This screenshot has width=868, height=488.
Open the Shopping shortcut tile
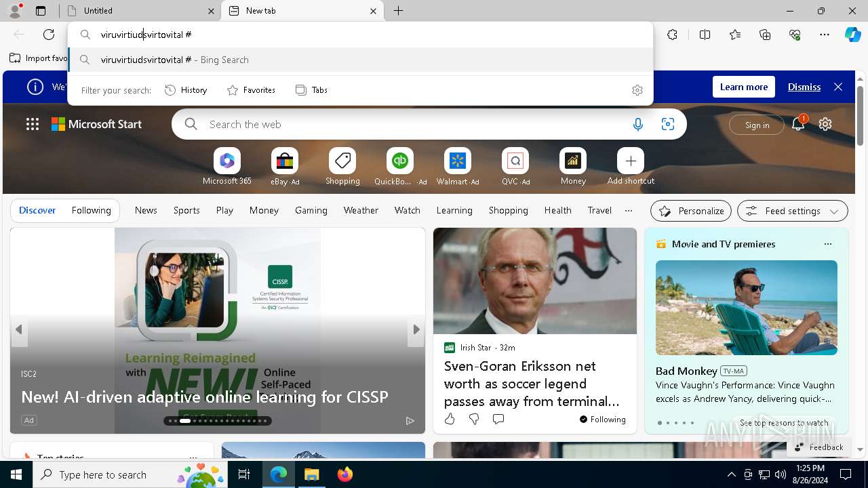[342, 167]
